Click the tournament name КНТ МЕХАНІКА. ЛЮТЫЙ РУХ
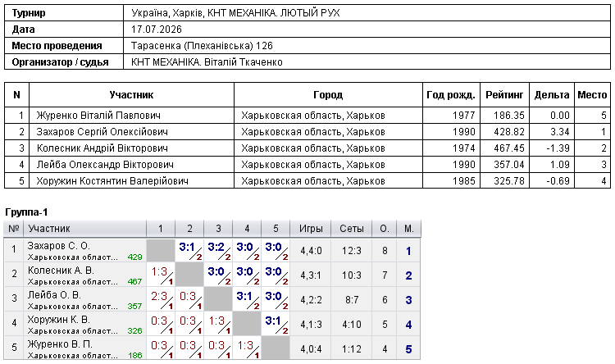The height and width of the screenshot is (364, 615). (x=273, y=13)
